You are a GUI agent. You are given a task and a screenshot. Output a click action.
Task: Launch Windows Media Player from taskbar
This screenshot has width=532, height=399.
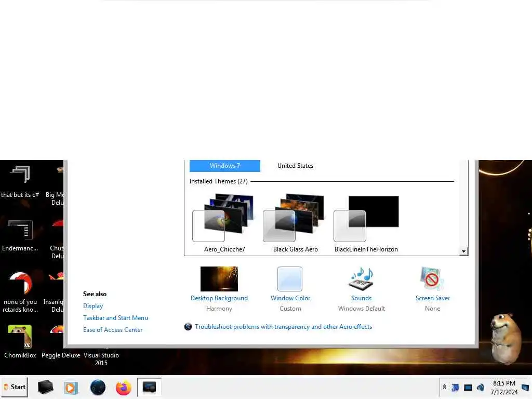[x=71, y=387]
